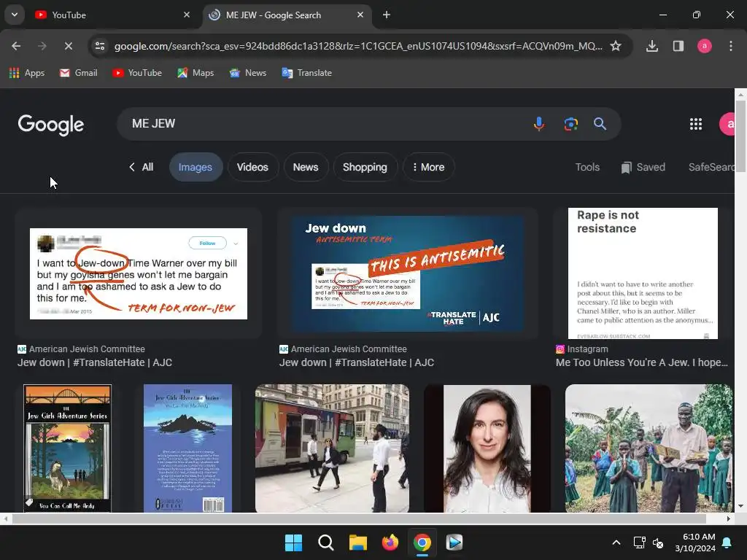Launch Firefox from the taskbar

390,542
